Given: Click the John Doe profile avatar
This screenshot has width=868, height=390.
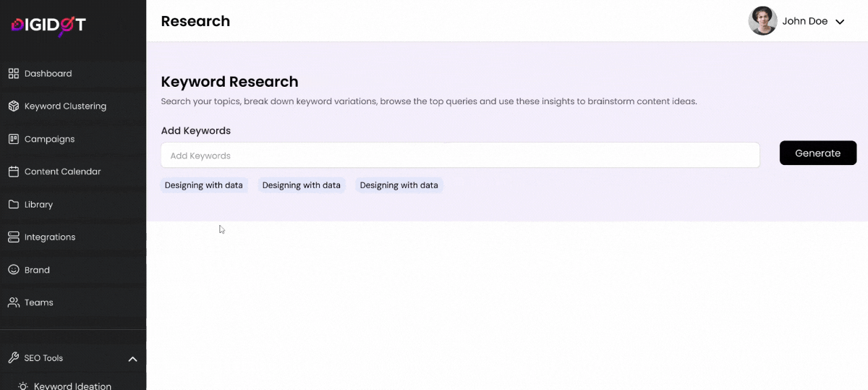Looking at the screenshot, I should [x=762, y=21].
